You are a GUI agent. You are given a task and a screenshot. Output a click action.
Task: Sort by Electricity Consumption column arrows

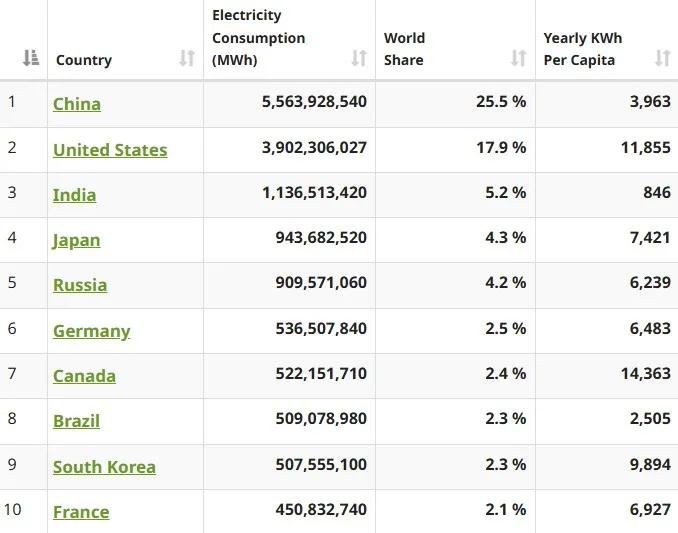[359, 58]
